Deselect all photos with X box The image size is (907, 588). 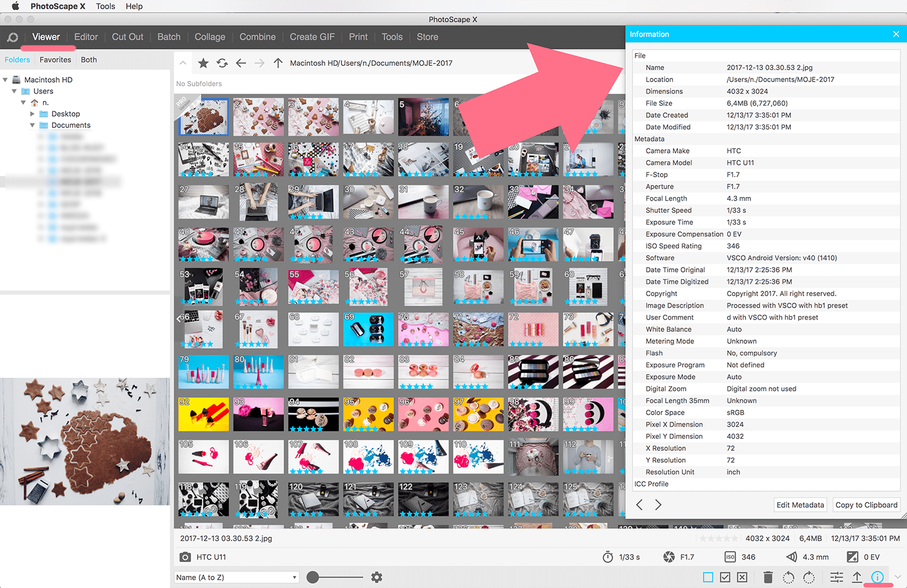(743, 577)
